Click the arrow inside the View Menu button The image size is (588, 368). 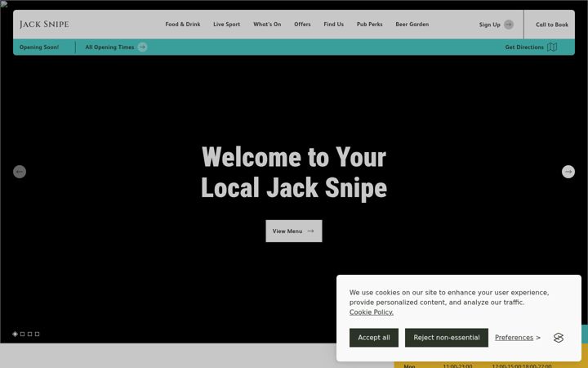[x=310, y=231]
